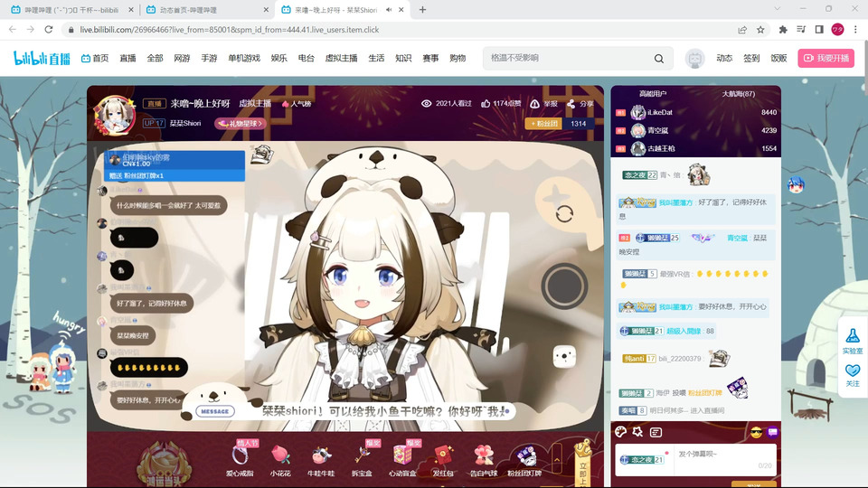
Task: Click the 发个弹幕呗 chat input
Action: (x=724, y=460)
